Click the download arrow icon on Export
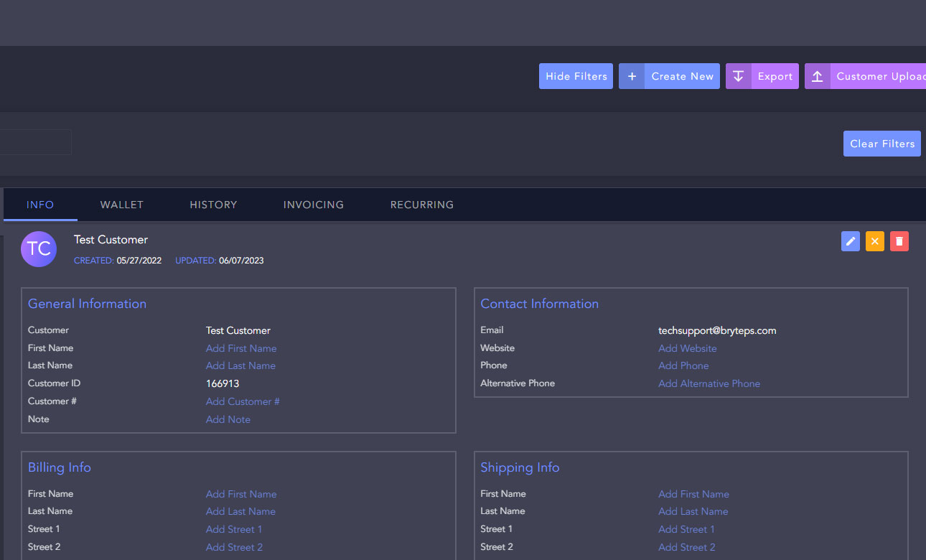 coord(739,76)
